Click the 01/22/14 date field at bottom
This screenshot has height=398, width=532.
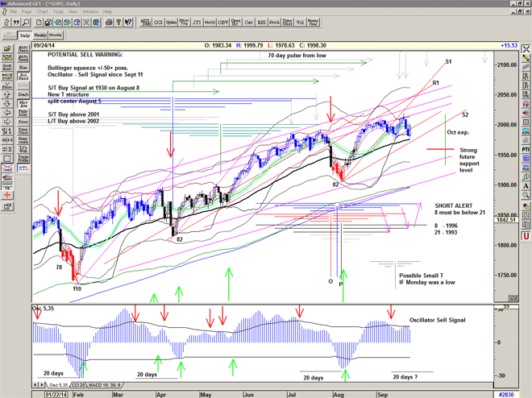(56, 393)
